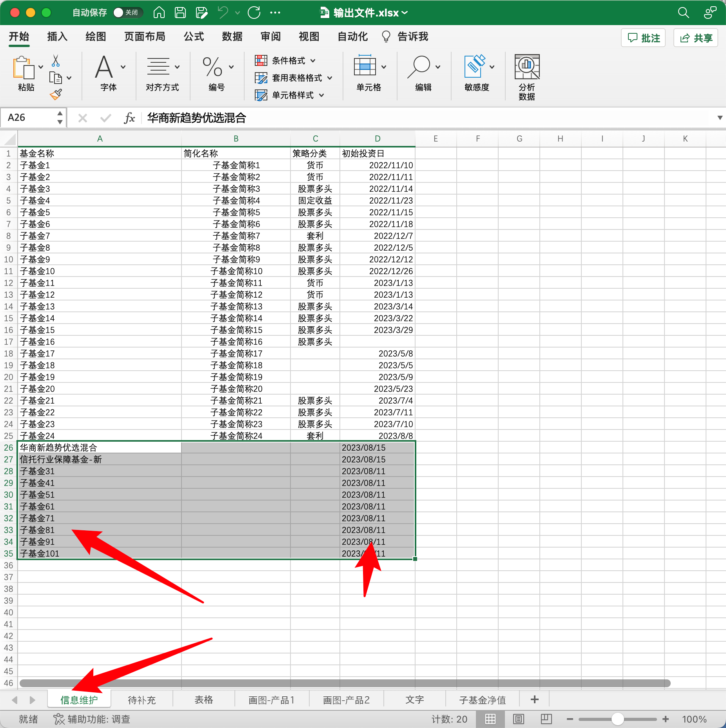Screen dimensions: 726x728
Task: Click the Name Box showing A26
Action: click(28, 117)
